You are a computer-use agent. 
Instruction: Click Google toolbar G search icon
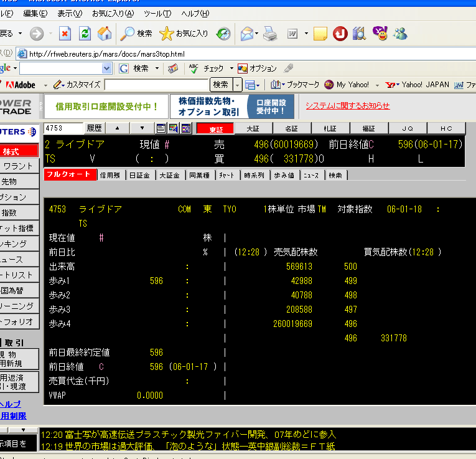124,69
